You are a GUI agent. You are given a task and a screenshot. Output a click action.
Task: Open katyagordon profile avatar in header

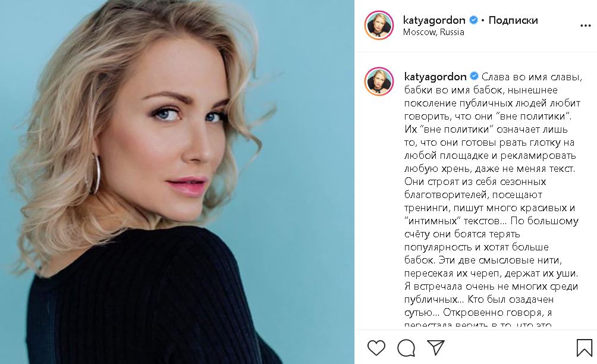(x=379, y=25)
